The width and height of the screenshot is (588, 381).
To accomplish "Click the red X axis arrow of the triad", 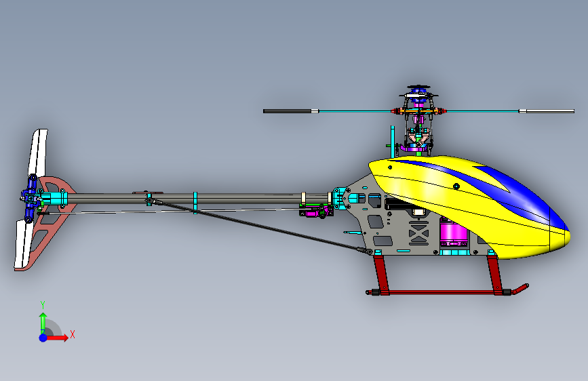I will (x=57, y=338).
